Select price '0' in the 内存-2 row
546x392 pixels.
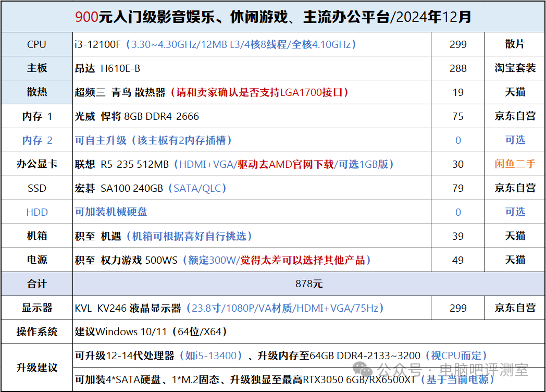click(x=458, y=140)
